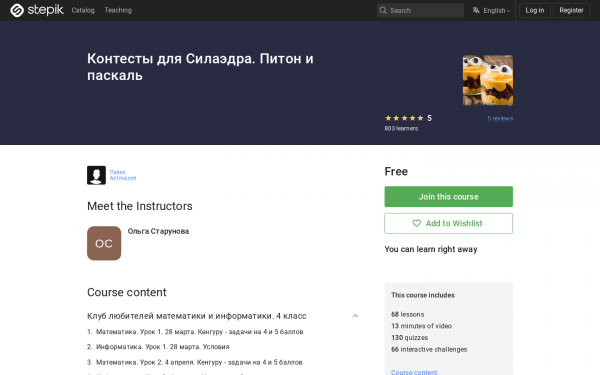Click the This course includes heading
Viewport: 600px width, 375px height.
[423, 295]
